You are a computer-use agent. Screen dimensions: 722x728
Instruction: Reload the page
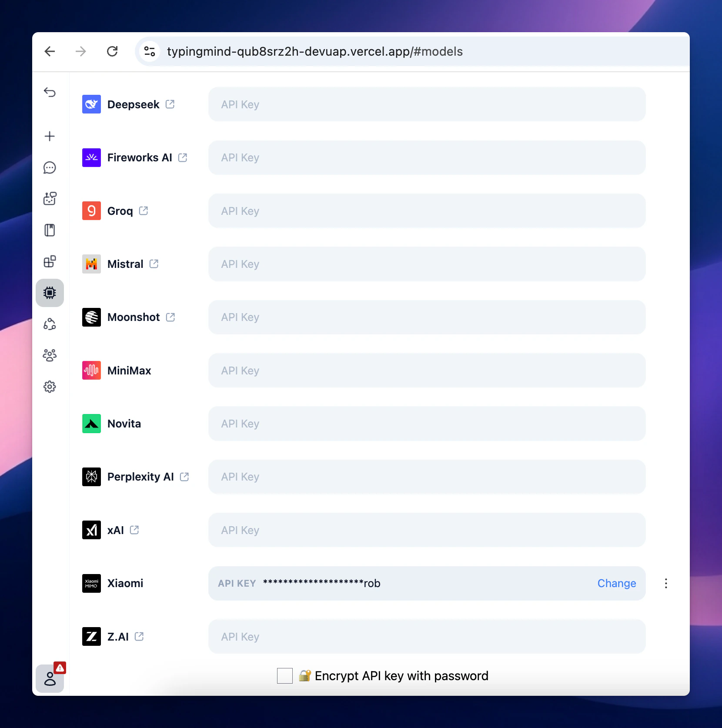click(x=112, y=51)
